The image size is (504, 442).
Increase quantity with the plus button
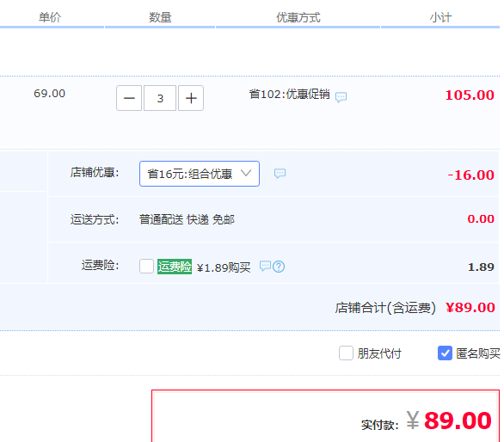coord(191,98)
